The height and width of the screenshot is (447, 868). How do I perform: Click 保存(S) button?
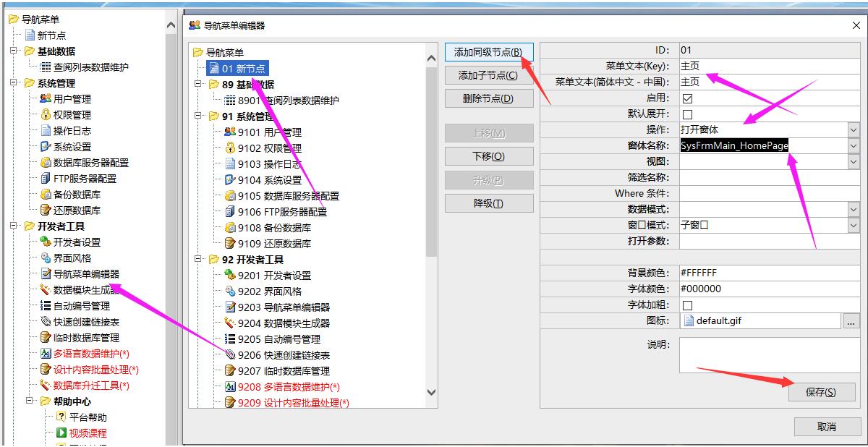point(821,392)
